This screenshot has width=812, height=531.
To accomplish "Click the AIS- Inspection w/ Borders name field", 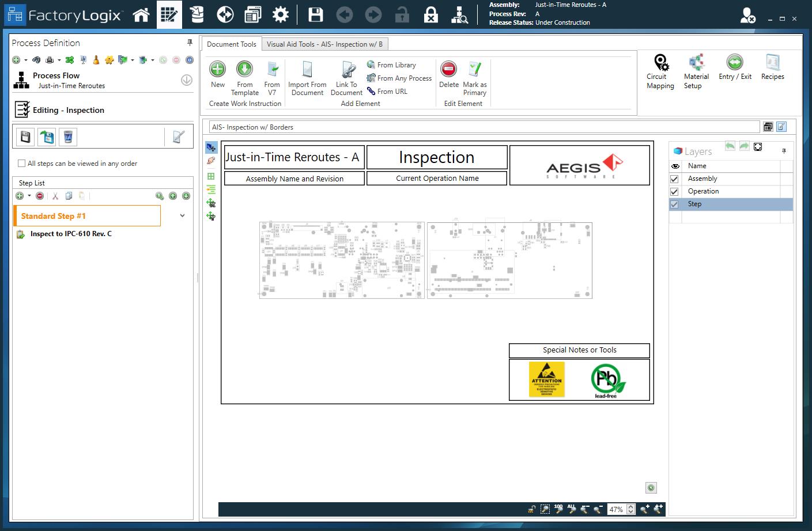I will tap(483, 127).
